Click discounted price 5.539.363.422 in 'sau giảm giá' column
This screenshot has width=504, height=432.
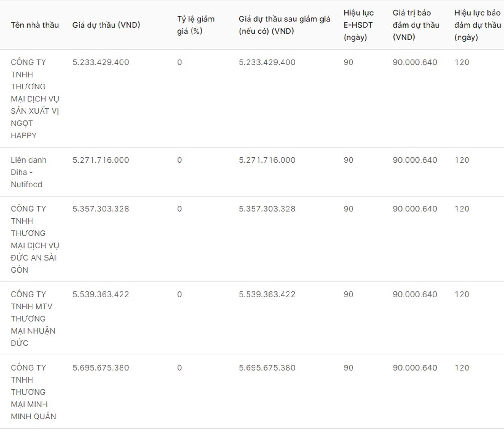tap(267, 294)
